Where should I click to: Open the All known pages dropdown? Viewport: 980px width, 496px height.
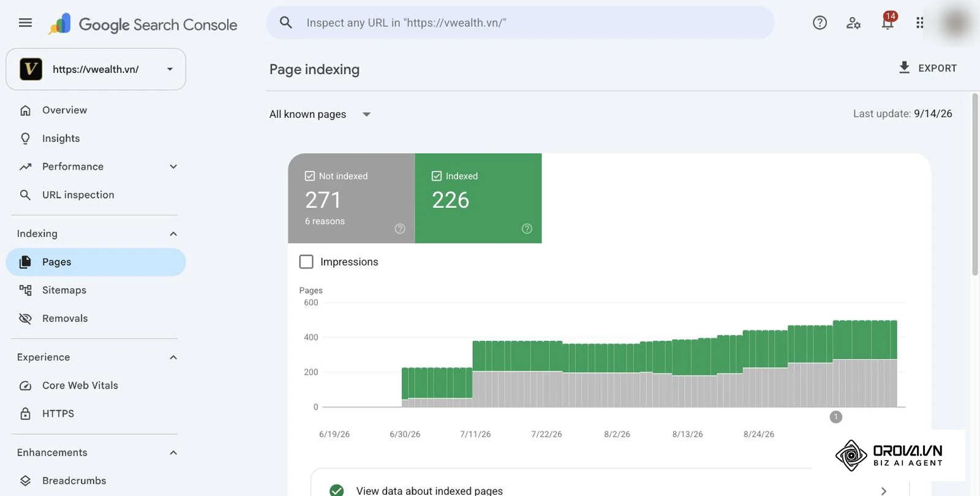click(320, 114)
